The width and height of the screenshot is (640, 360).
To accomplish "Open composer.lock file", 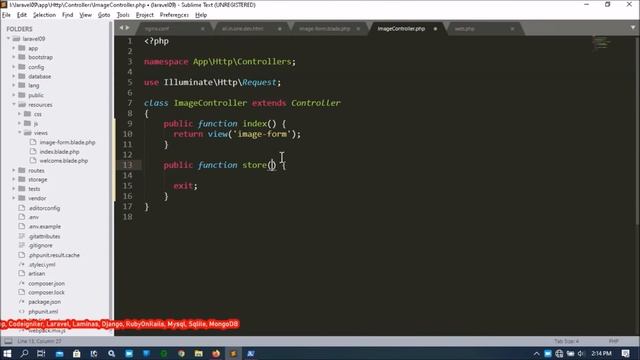I will pyautogui.click(x=47, y=292).
